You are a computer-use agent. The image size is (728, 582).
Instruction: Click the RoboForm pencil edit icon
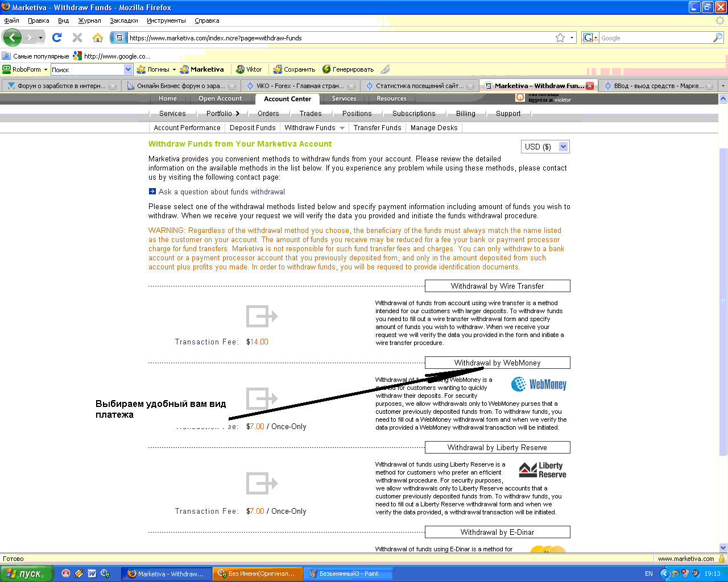pyautogui.click(x=386, y=69)
